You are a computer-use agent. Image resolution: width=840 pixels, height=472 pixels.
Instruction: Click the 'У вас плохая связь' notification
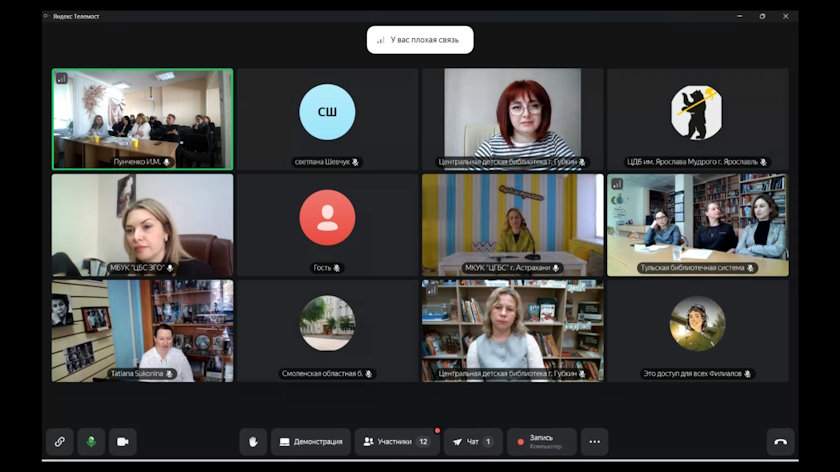click(x=419, y=40)
